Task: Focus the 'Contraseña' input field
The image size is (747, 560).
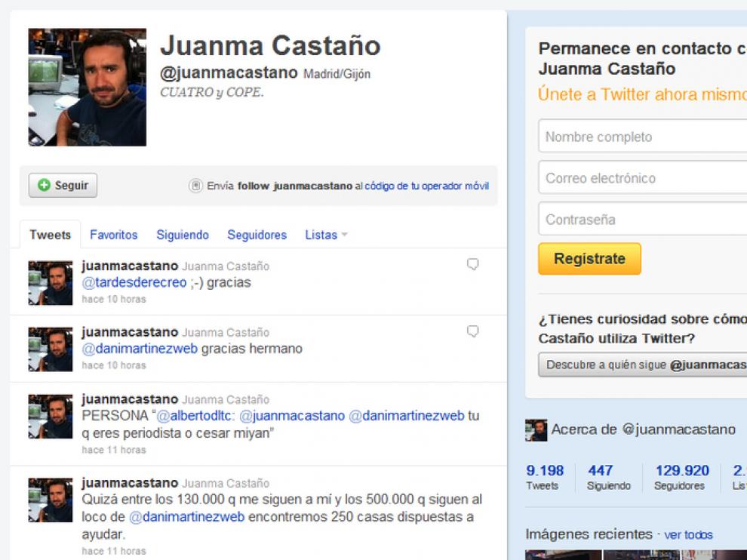Action: coord(643,219)
